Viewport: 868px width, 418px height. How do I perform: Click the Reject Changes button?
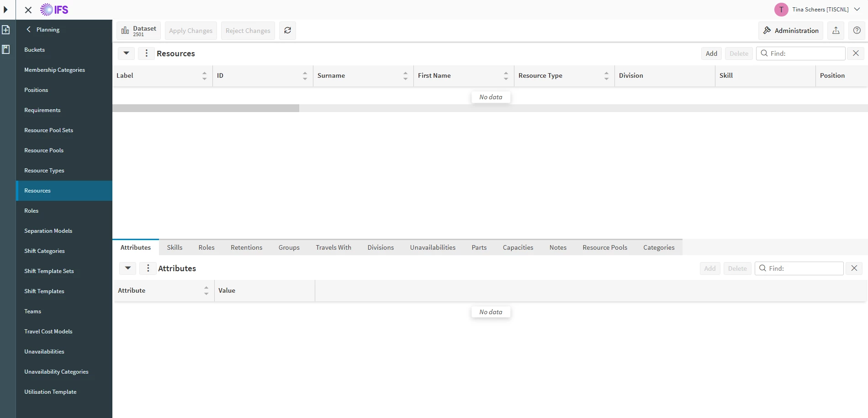(x=248, y=31)
